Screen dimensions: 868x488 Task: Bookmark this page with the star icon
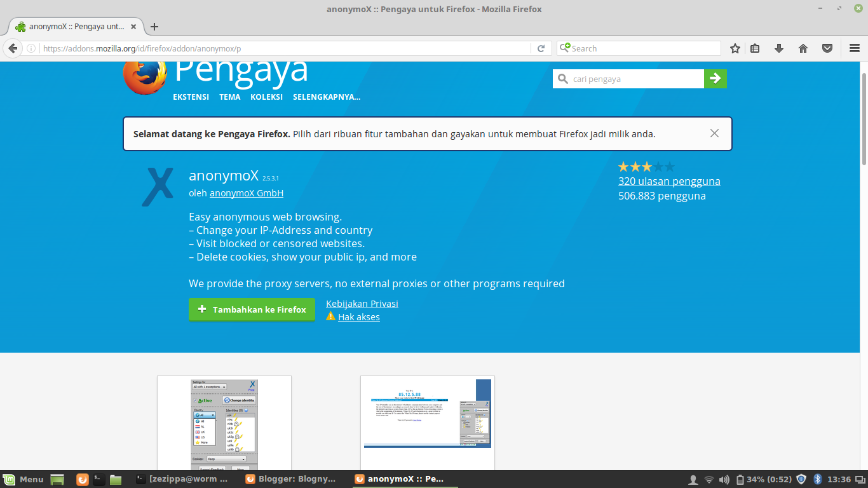[x=735, y=48]
